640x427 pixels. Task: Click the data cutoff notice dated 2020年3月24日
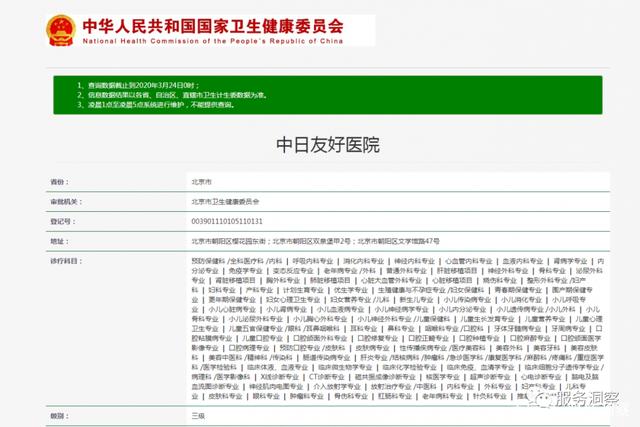click(137, 86)
